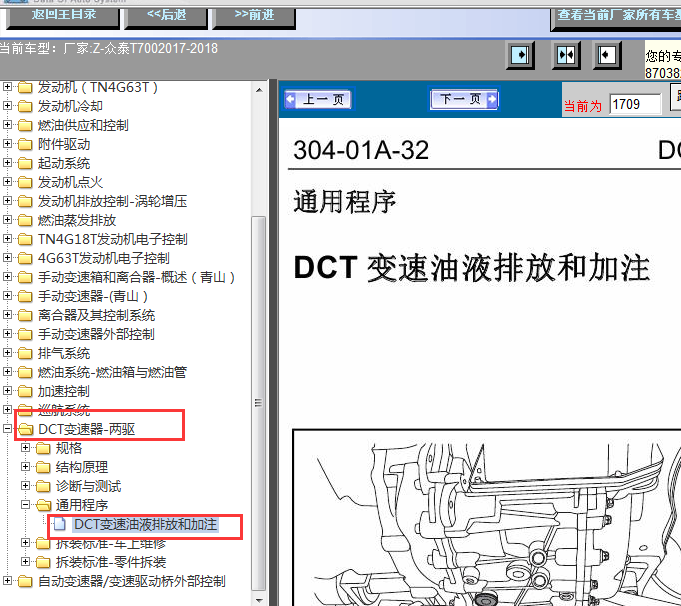Click the expand-right pane layout icon
Screen dimensions: 681x606
[x=520, y=56]
